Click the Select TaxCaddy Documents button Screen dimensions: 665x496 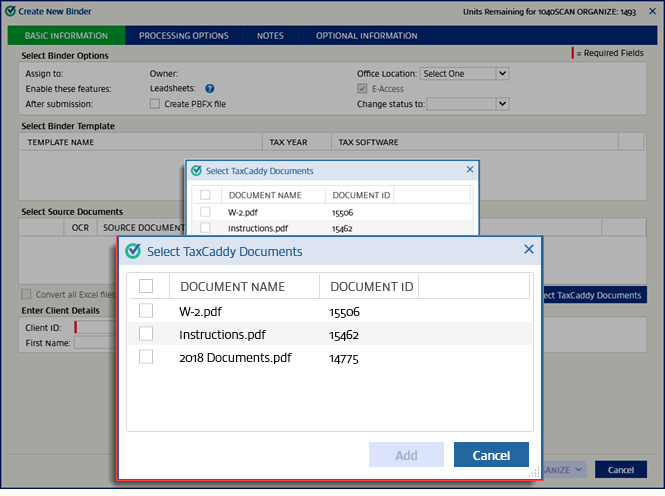594,295
